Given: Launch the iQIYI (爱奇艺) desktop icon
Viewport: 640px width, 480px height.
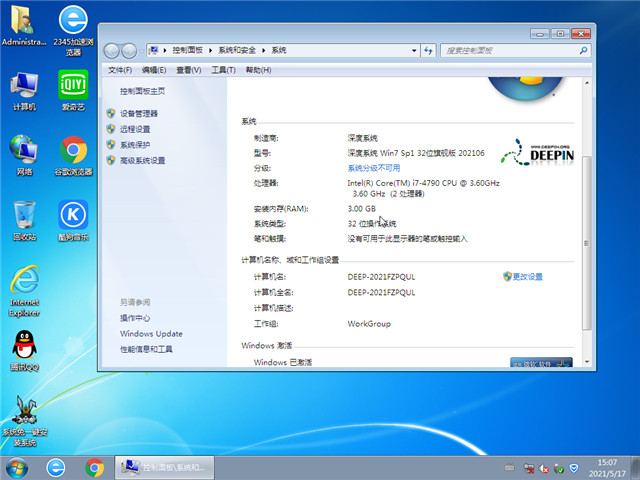Looking at the screenshot, I should point(73,91).
